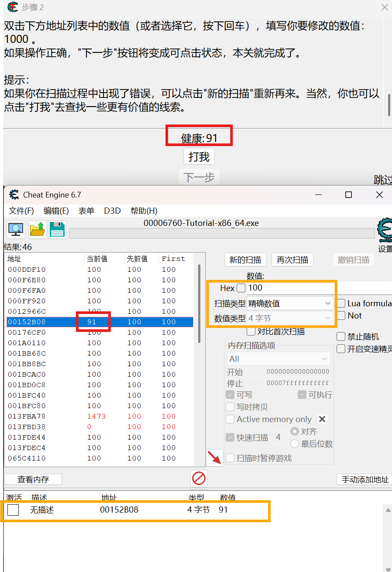The image size is (392, 572).
Task: Click First column header
Action: 176,259
